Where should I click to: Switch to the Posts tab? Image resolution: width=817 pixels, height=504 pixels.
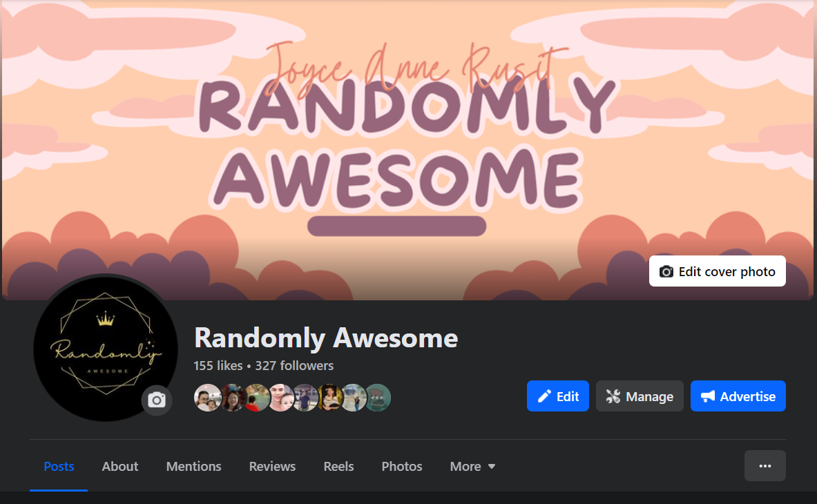59,466
